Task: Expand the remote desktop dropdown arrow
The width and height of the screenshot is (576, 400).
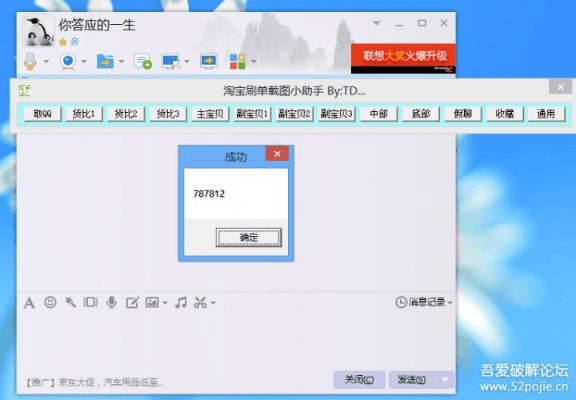Action: (x=187, y=61)
